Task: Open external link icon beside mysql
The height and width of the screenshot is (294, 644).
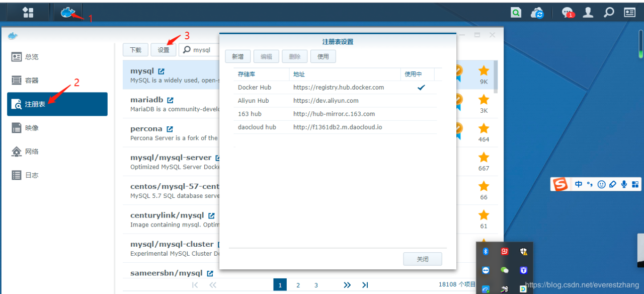Action: [x=161, y=71]
